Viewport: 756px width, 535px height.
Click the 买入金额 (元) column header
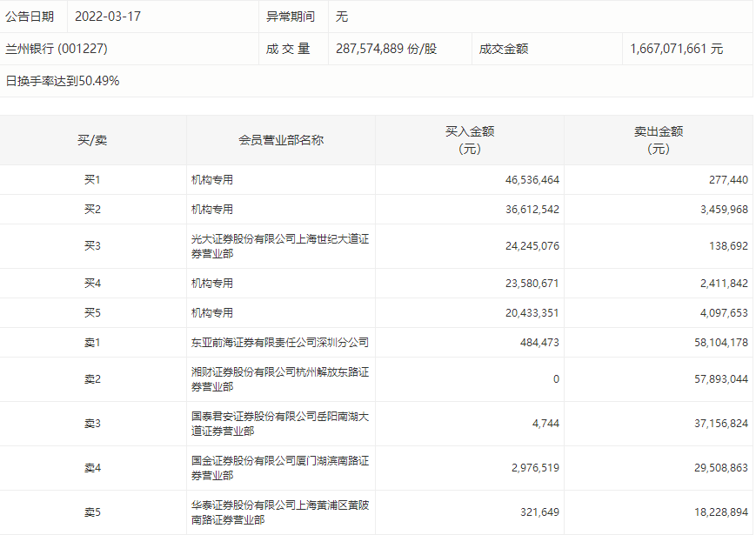pyautogui.click(x=470, y=140)
